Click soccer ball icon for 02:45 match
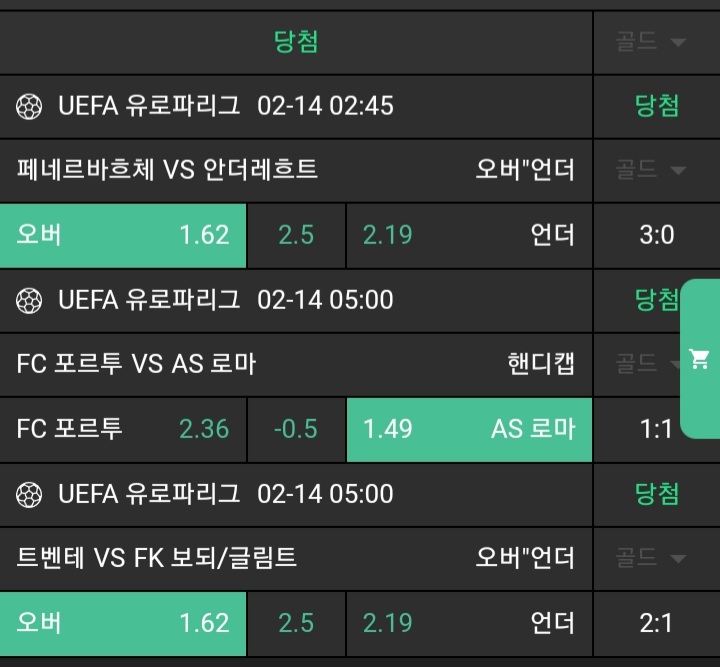Image resolution: width=720 pixels, height=667 pixels. 30,106
